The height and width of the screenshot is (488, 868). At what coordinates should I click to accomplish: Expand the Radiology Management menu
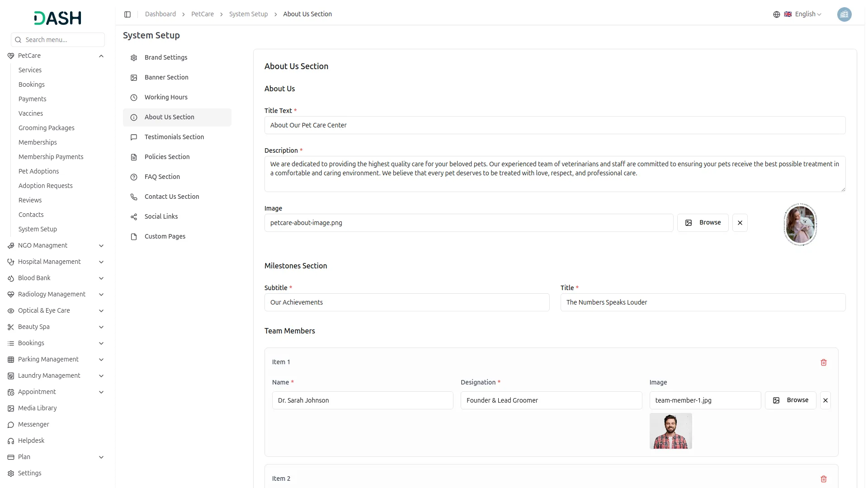(x=101, y=295)
